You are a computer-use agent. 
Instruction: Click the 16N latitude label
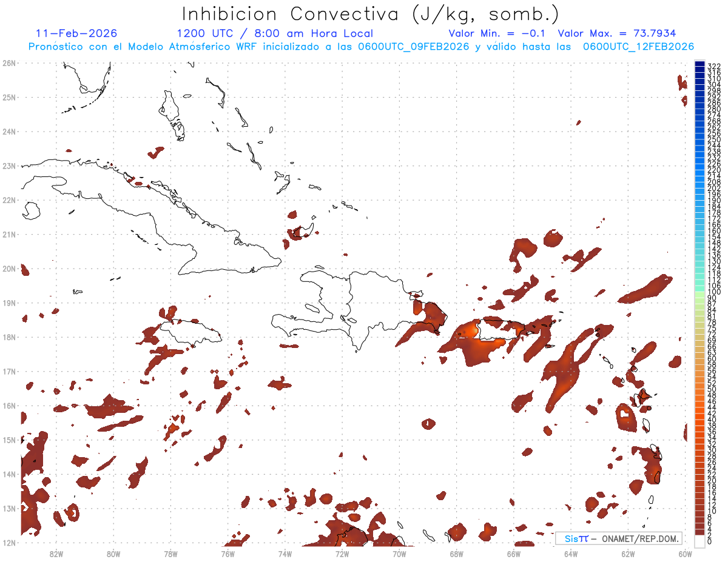8,406
